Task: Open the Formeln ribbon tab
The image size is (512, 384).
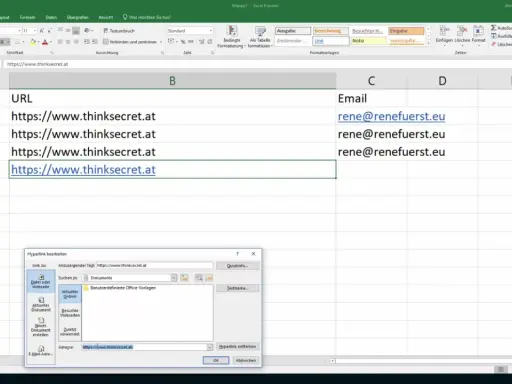Action: pos(27,17)
